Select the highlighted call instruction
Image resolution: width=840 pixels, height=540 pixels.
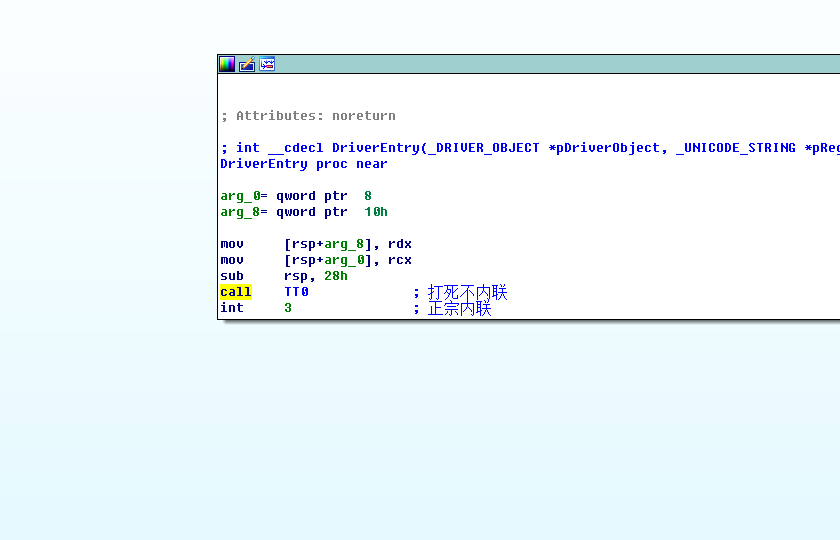tap(236, 292)
